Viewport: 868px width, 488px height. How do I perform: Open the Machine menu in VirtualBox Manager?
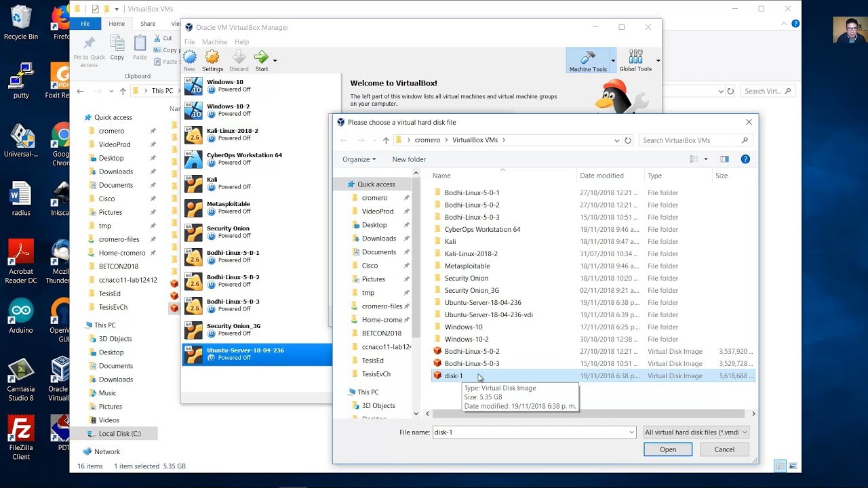pos(214,42)
